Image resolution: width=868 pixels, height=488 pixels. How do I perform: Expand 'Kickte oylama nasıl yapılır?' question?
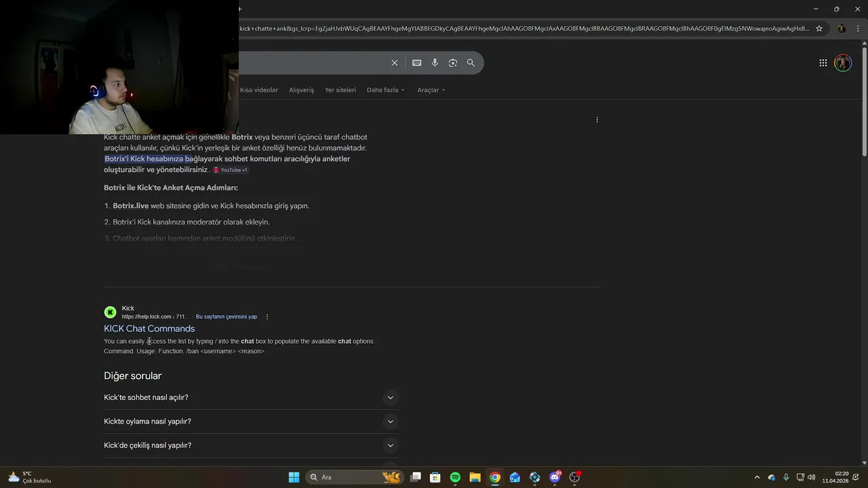[x=250, y=422]
